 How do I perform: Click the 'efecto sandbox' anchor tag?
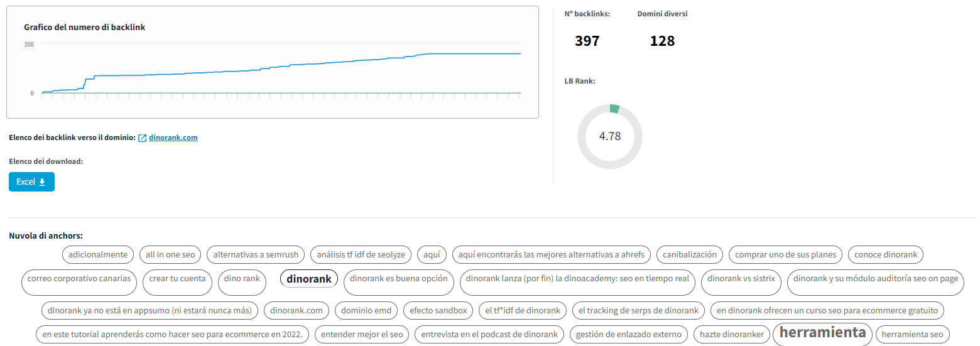(438, 310)
